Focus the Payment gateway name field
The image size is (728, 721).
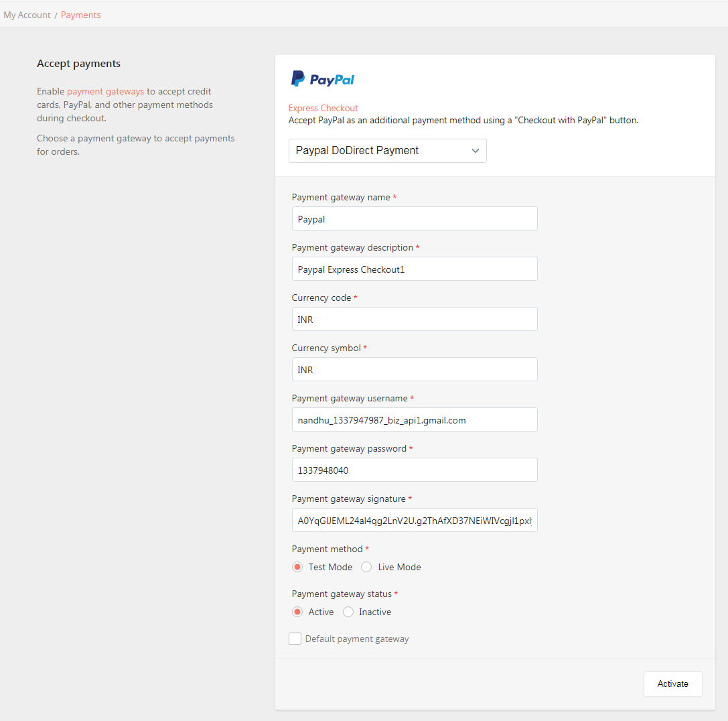point(415,218)
